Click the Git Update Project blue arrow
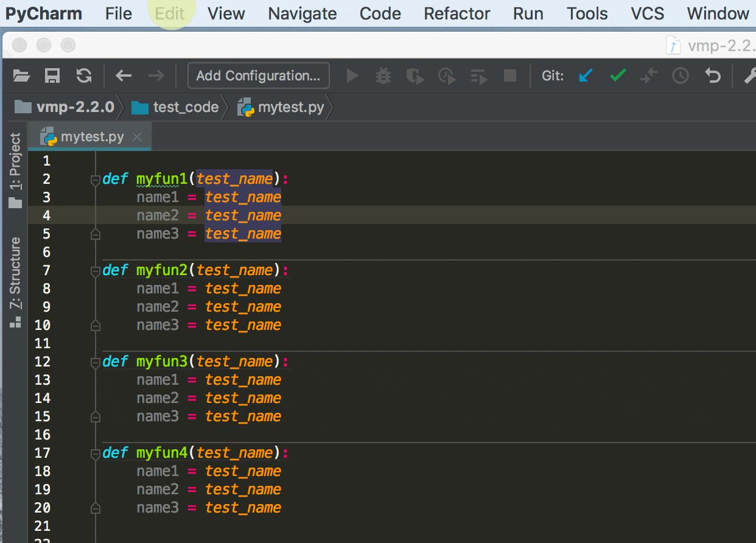756x543 pixels. tap(586, 75)
